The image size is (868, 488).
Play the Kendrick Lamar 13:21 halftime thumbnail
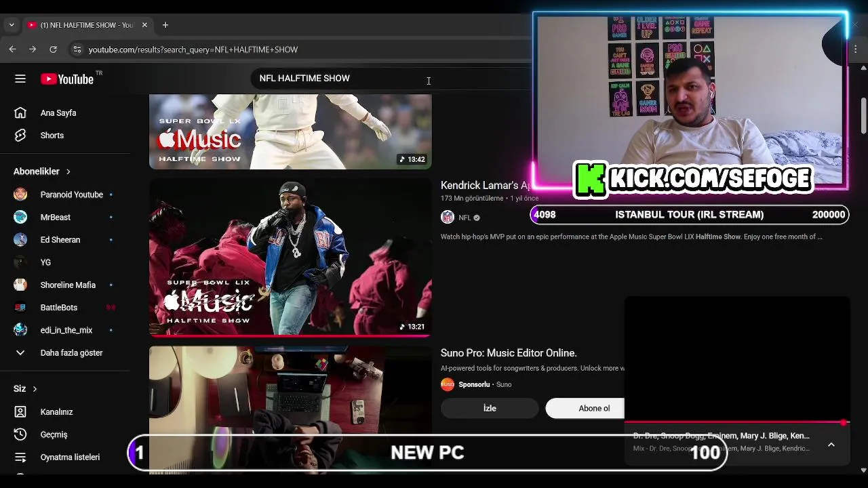[x=290, y=258]
